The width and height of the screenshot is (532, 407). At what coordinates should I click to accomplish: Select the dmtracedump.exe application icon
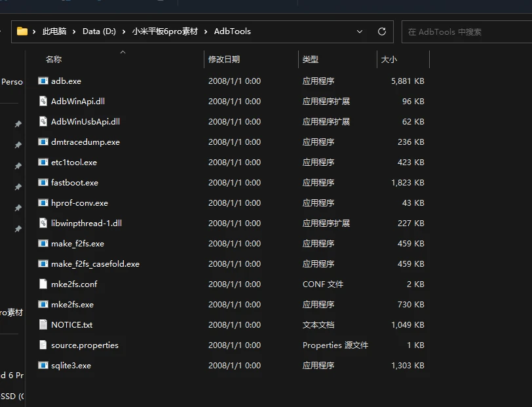(x=43, y=142)
